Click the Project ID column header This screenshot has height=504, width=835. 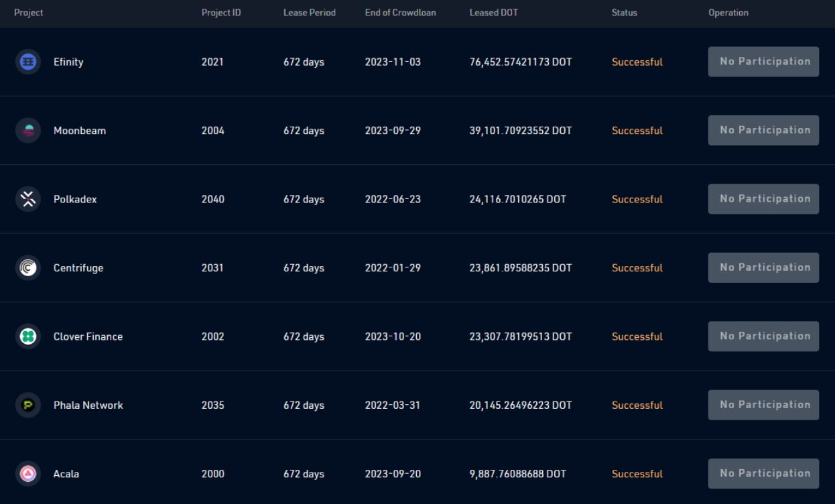tap(221, 11)
